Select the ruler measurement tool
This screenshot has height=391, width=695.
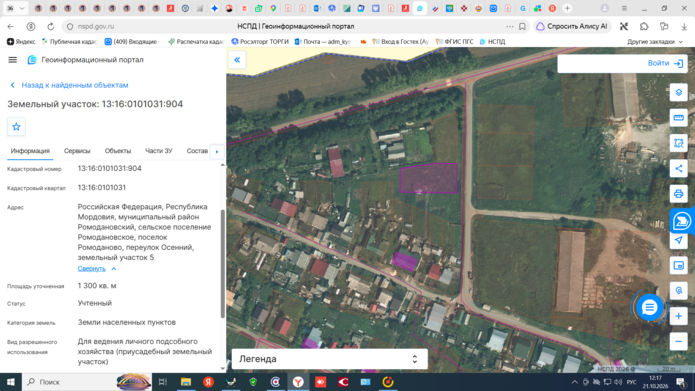pos(678,118)
